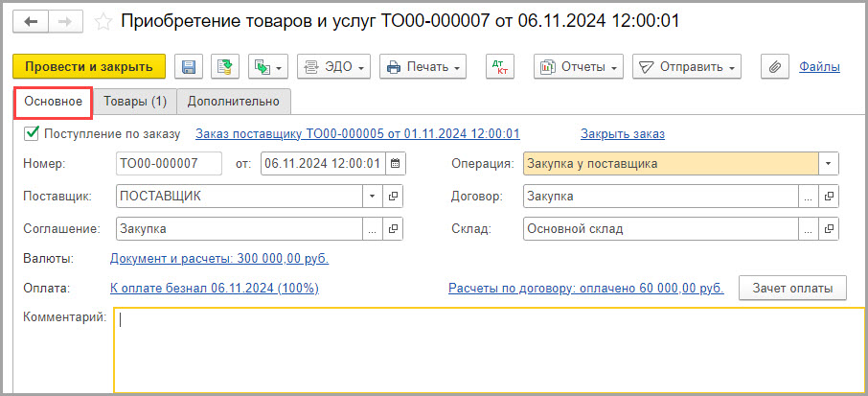868x396 pixels.
Task: Expand the Операция dropdown arrow
Action: (828, 164)
